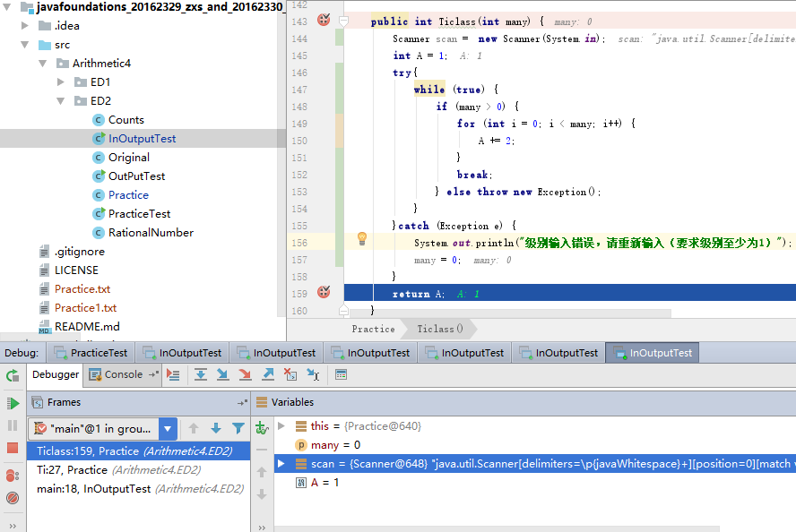Click Step Into icon
796x532 pixels.
(222, 375)
